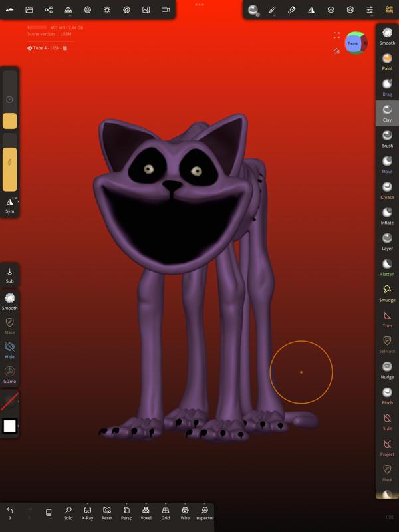This screenshot has width=399, height=532.
Task: Open the Painting brush menu
Action: tap(291, 10)
